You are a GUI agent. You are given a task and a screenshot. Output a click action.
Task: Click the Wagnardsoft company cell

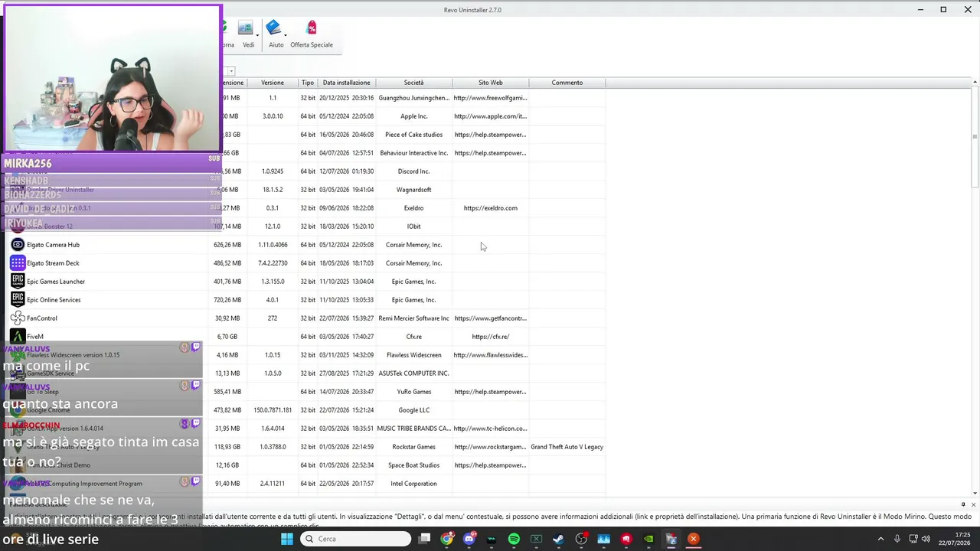tap(414, 190)
